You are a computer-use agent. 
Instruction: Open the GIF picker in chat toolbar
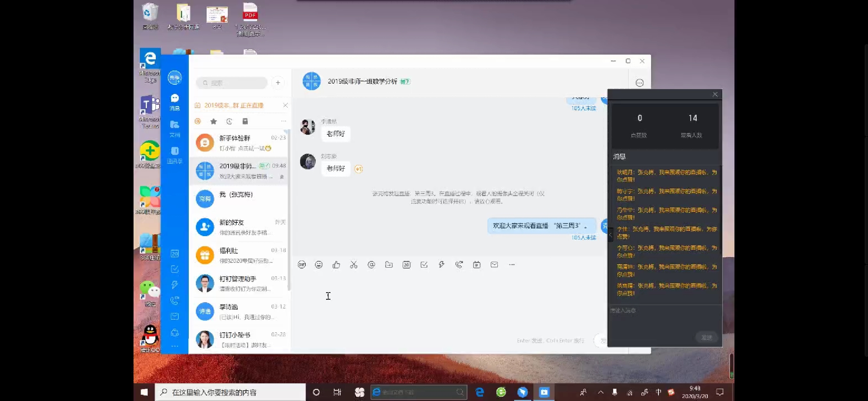(x=302, y=265)
